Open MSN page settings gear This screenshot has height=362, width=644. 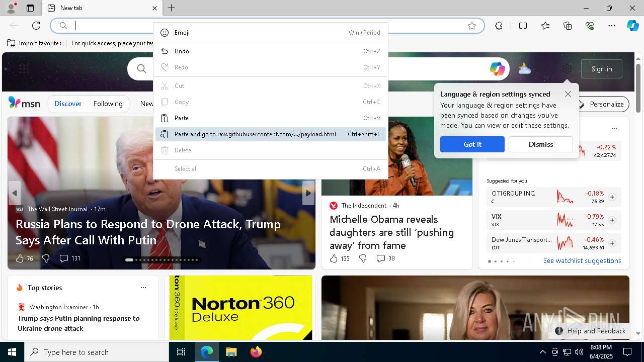567,69
